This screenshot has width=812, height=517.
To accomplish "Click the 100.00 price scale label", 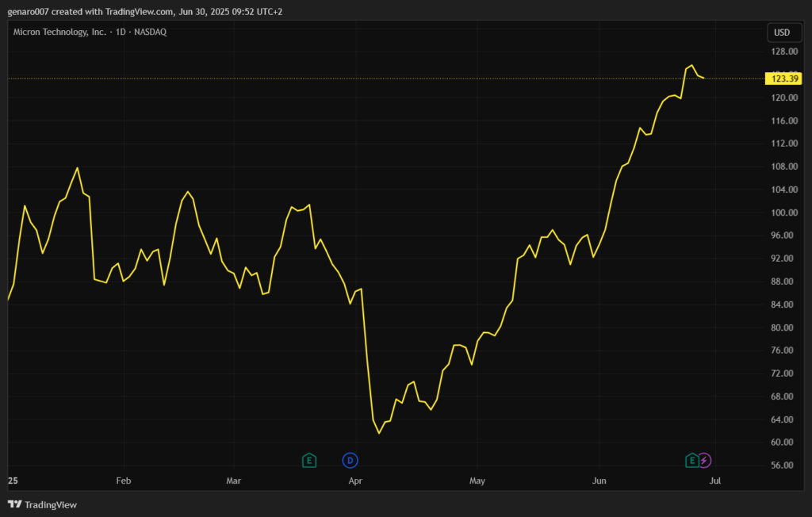I will (x=784, y=213).
